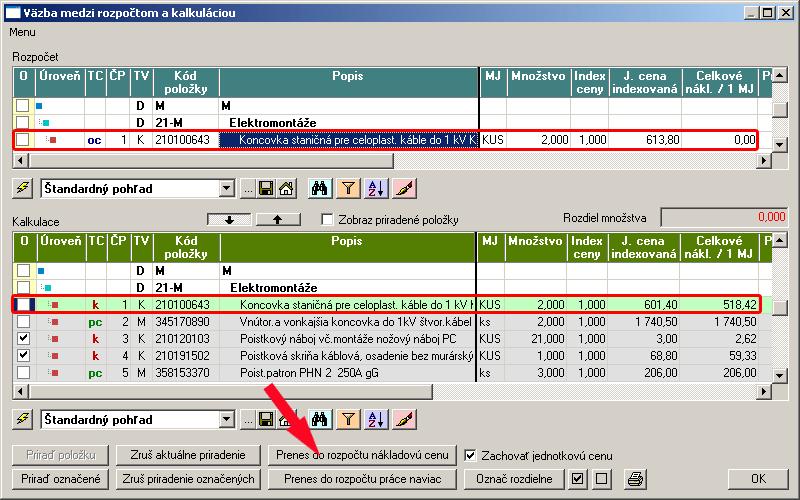Collapse Rozpočet 21-M Elektromontáže tree node
This screenshot has width=800, height=500.
tap(45, 123)
